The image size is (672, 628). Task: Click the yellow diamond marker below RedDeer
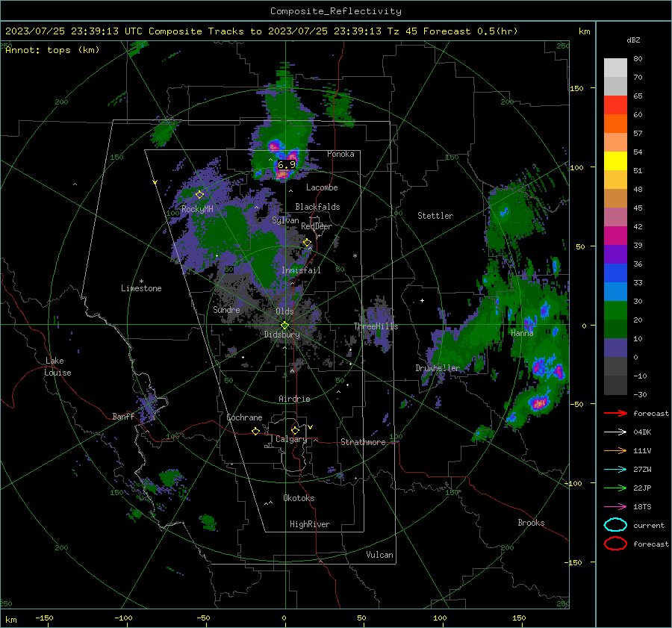pos(307,243)
